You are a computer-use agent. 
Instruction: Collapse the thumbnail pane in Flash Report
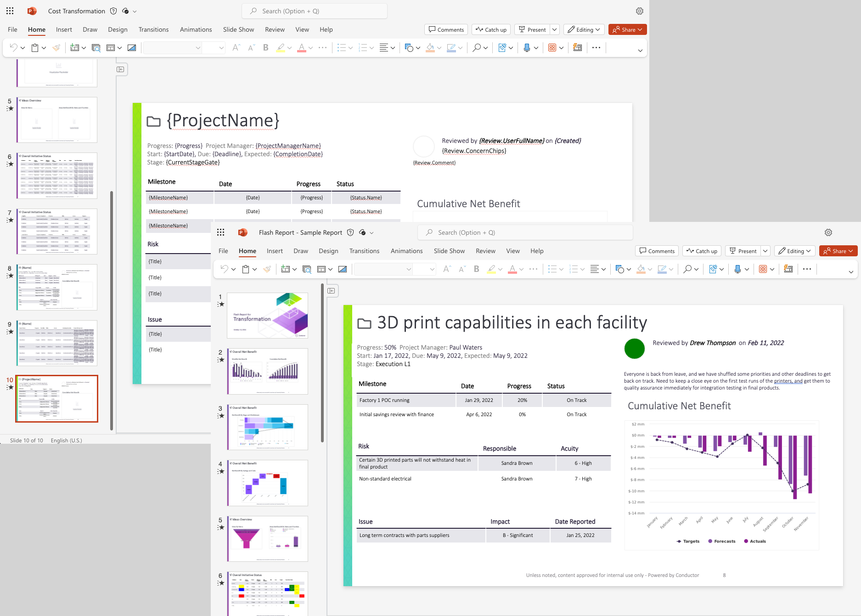point(331,291)
